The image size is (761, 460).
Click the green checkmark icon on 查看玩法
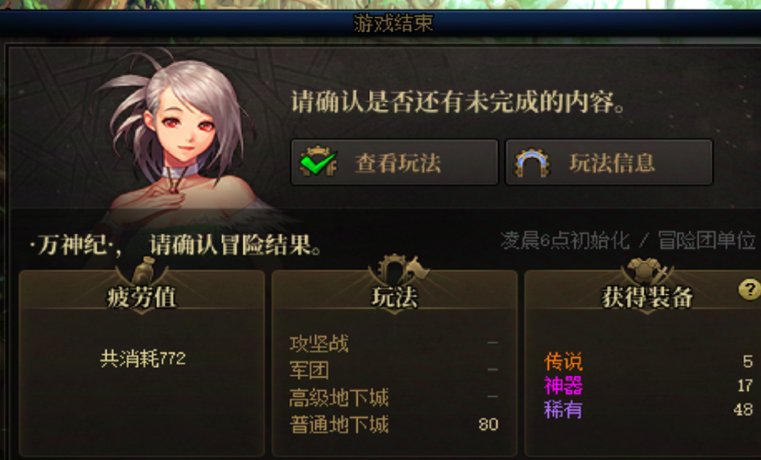318,162
